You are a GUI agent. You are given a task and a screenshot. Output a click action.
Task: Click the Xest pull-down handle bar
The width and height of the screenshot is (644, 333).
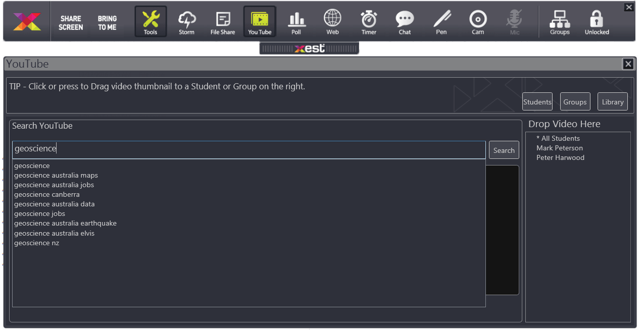click(309, 48)
